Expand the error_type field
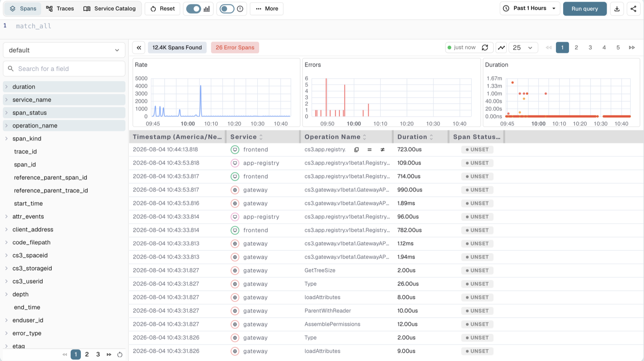644x361 pixels. tap(6, 333)
